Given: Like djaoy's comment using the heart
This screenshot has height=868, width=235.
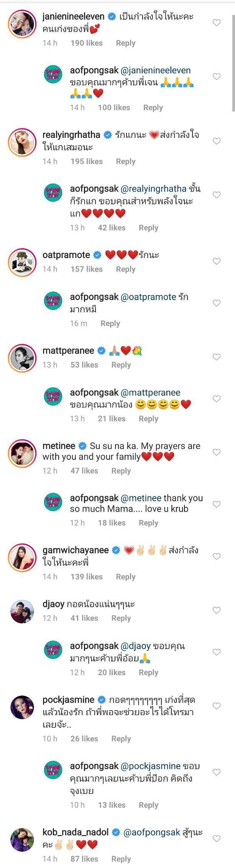Looking at the screenshot, I should coord(217,610).
